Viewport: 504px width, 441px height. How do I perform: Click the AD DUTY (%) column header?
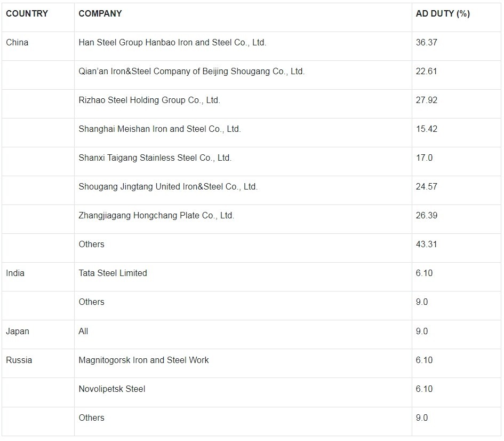[x=443, y=14]
